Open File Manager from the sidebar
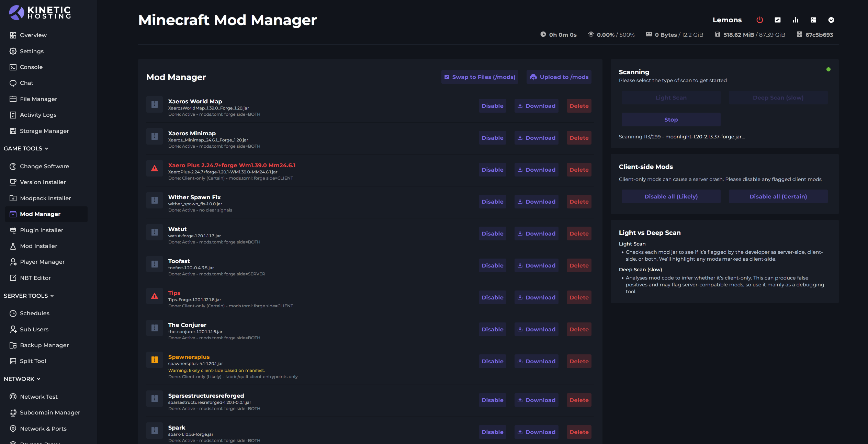The width and height of the screenshot is (868, 444). (38, 99)
